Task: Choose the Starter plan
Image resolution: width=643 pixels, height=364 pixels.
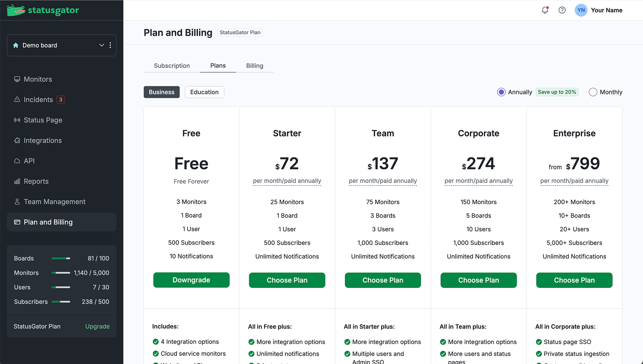Action: tap(287, 280)
